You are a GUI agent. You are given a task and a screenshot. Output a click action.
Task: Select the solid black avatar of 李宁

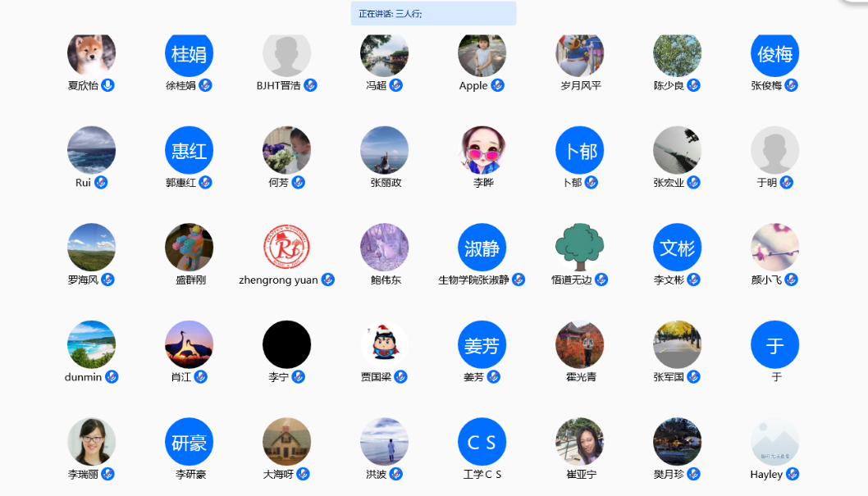point(286,344)
